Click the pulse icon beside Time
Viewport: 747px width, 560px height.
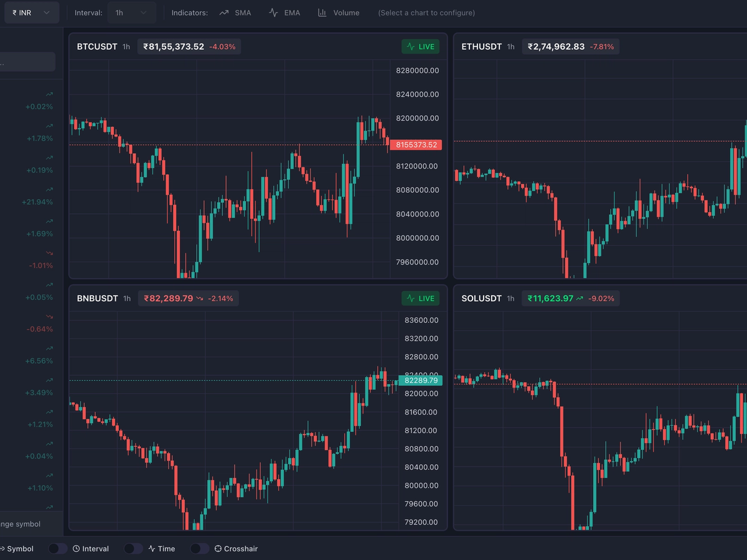pyautogui.click(x=151, y=549)
